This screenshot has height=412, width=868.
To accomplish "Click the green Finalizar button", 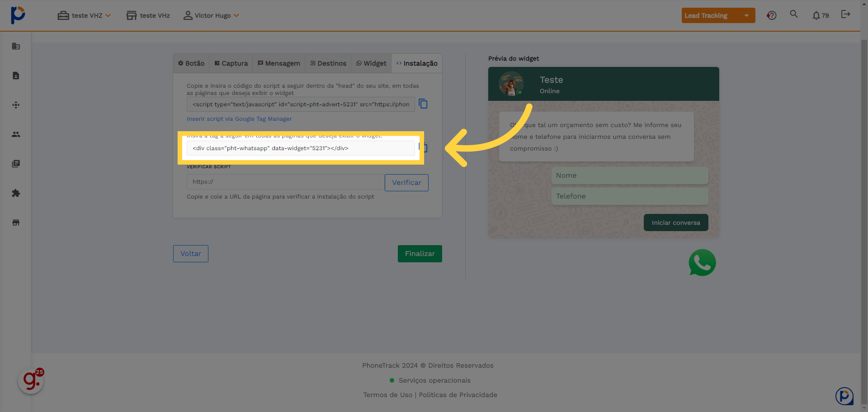I will [420, 254].
